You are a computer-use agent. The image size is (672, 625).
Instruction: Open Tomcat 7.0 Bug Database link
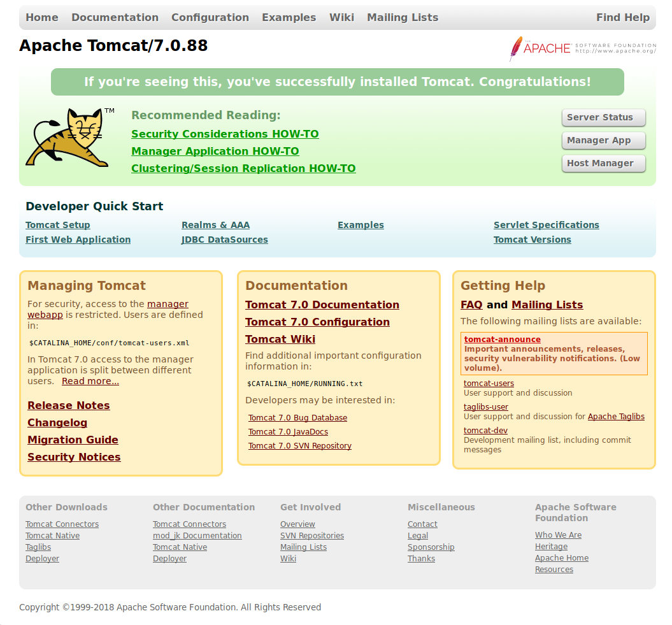pos(298,418)
